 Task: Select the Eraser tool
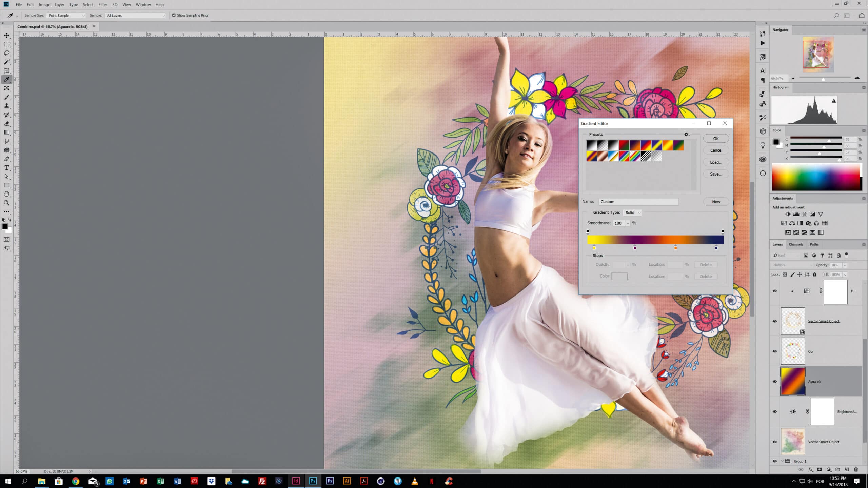pos(7,124)
